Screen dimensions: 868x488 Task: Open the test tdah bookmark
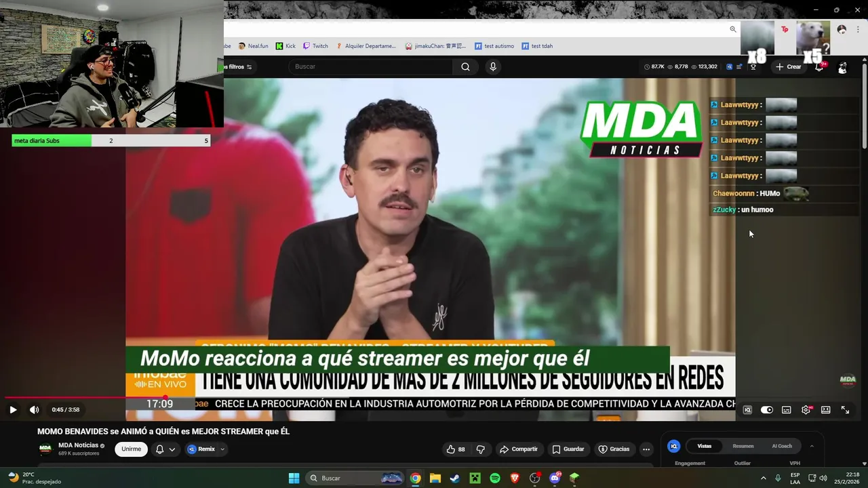click(x=537, y=46)
